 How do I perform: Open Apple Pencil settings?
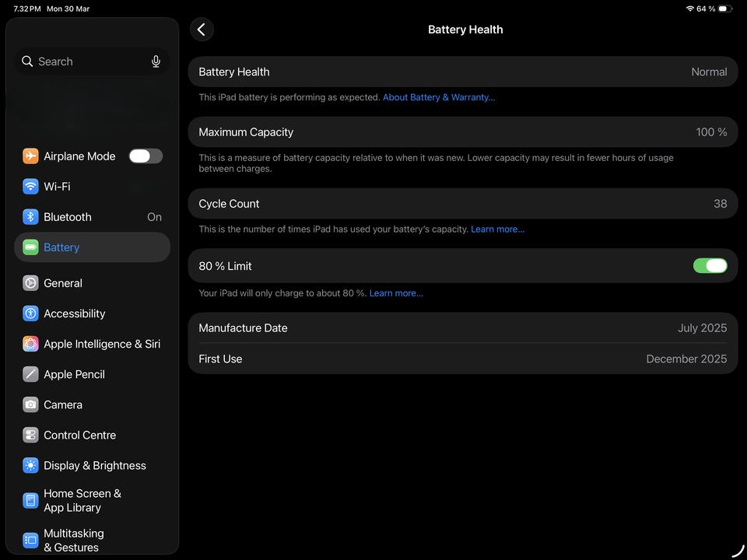93,375
